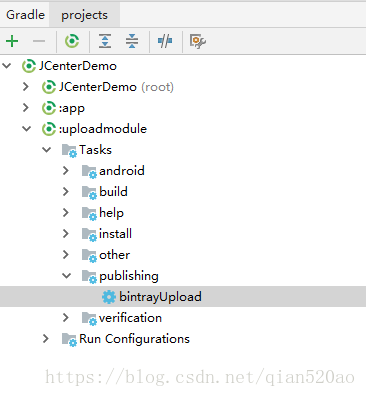Click install folder icon
The width and height of the screenshot is (366, 397).
[x=89, y=234]
